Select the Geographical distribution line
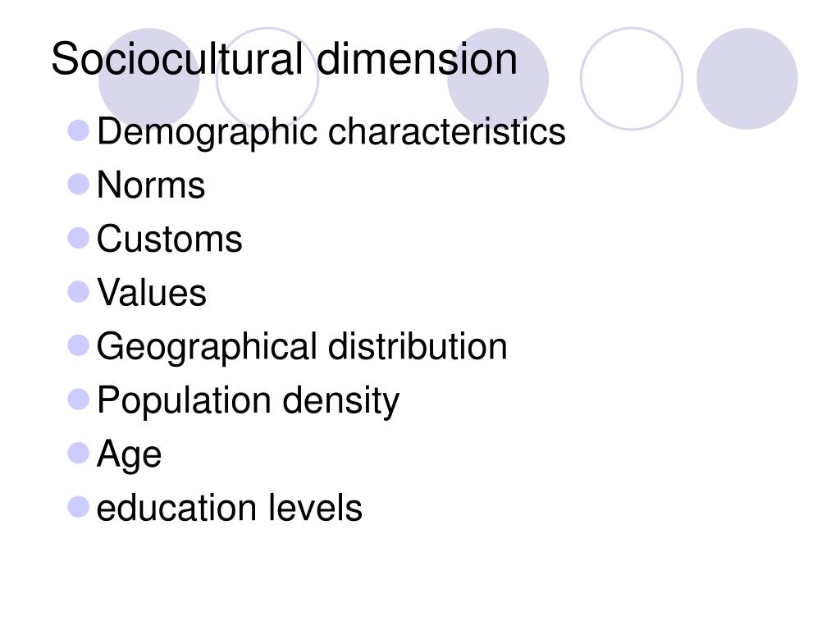The width and height of the screenshot is (840, 630). pos(302,347)
